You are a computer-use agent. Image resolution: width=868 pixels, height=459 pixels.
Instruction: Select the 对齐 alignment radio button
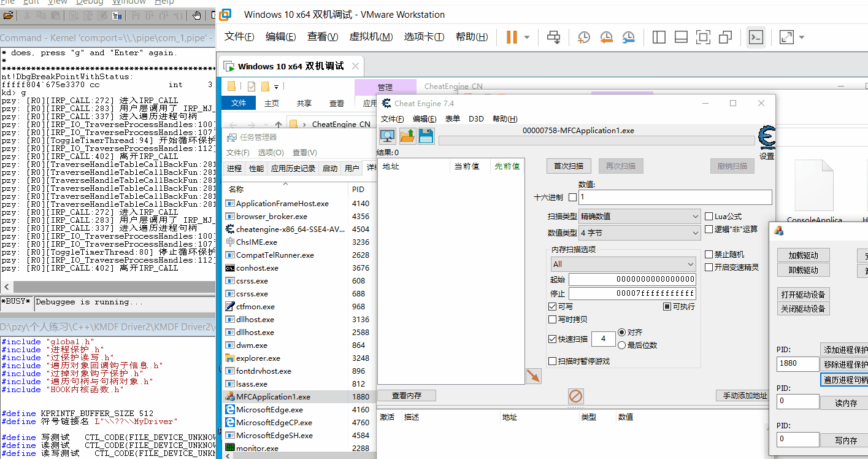(x=622, y=332)
